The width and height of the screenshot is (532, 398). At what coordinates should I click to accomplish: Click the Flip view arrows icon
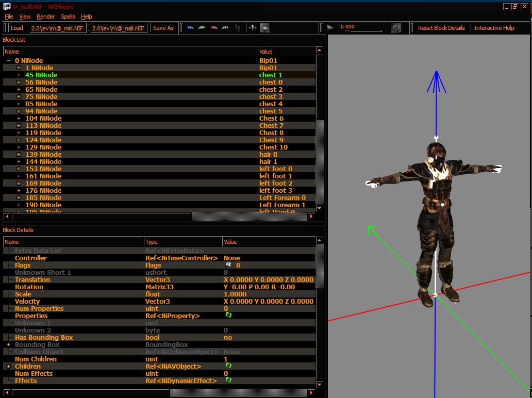(253, 28)
